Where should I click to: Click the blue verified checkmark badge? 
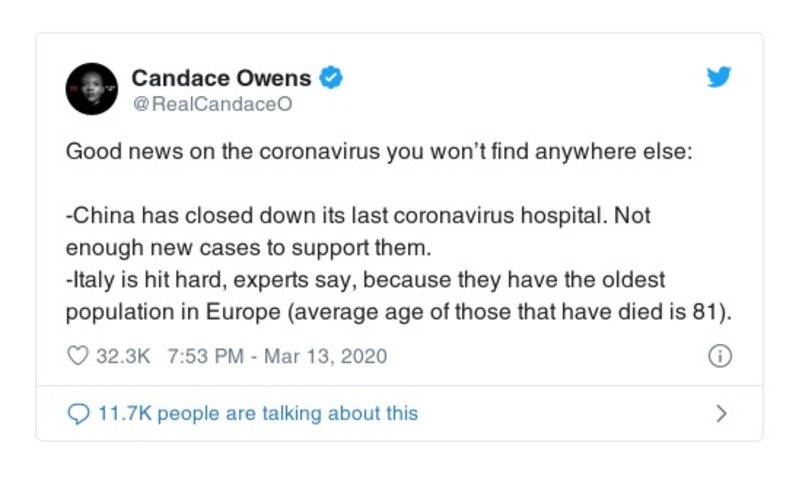tap(331, 77)
